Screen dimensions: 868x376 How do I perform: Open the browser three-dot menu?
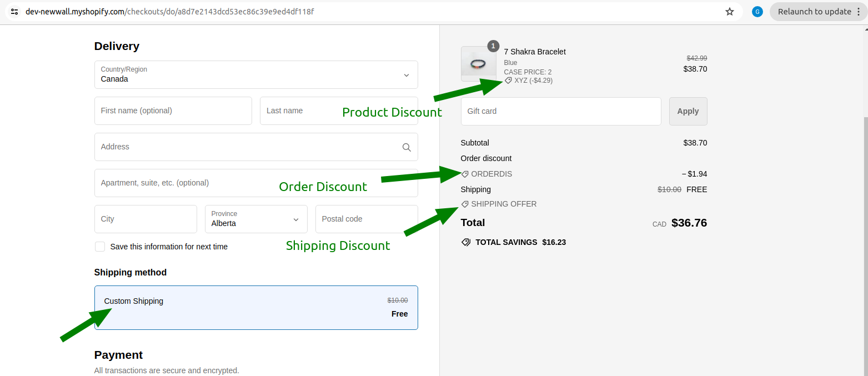(x=859, y=12)
